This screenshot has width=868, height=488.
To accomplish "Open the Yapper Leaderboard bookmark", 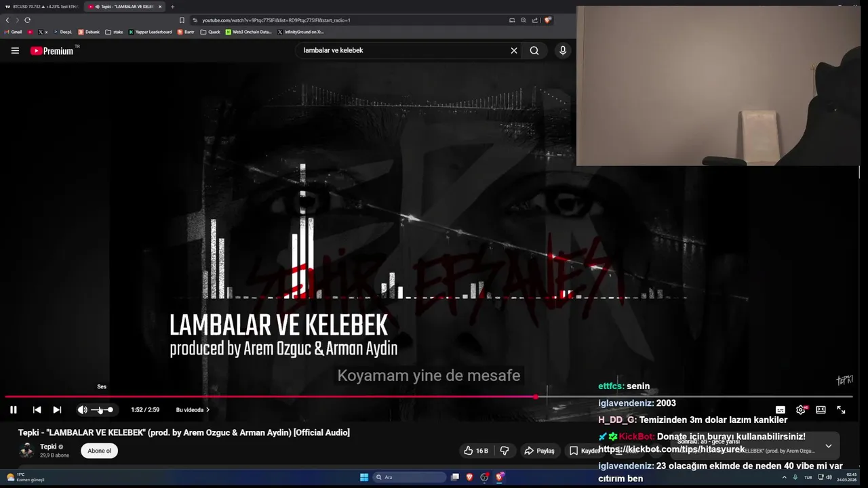I will 150,32.
